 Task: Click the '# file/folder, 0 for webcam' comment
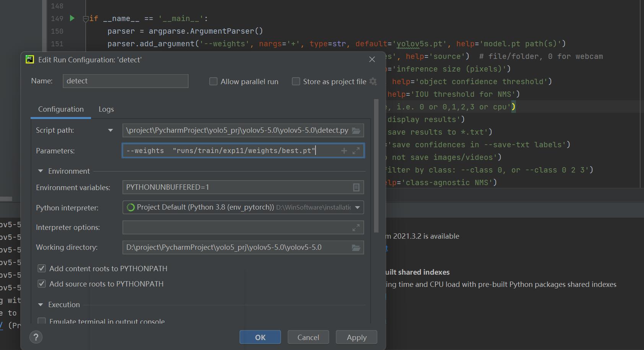541,56
